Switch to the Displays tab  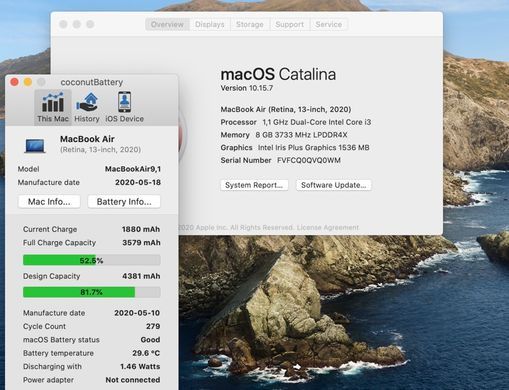[x=210, y=24]
